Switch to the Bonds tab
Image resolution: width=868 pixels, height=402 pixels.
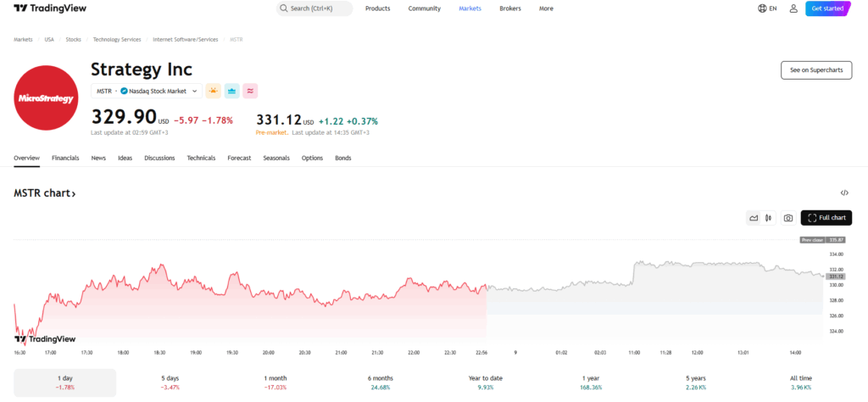(x=343, y=158)
